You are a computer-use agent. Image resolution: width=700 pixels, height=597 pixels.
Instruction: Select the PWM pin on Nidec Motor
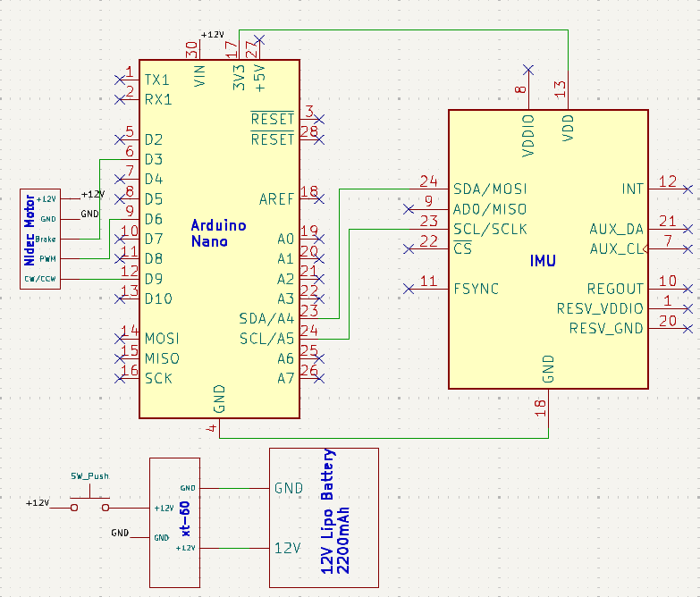(x=47, y=259)
